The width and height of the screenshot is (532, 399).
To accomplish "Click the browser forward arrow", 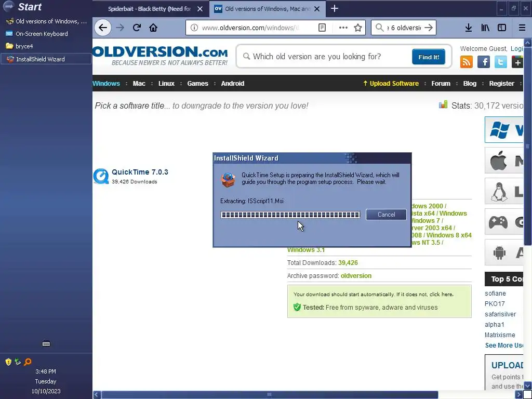I will [x=120, y=28].
